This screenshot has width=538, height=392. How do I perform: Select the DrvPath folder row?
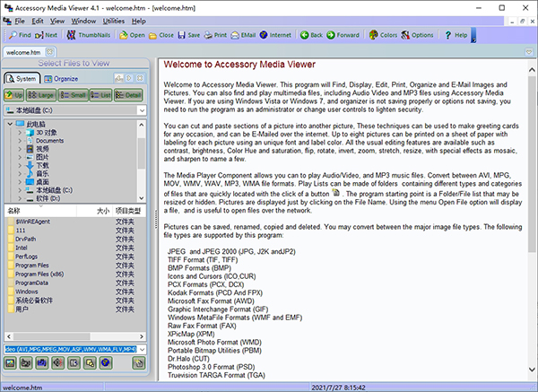[x=74, y=239]
